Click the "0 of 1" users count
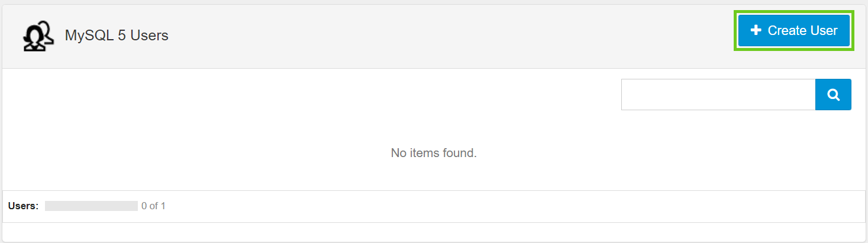This screenshot has height=243, width=868. click(153, 206)
